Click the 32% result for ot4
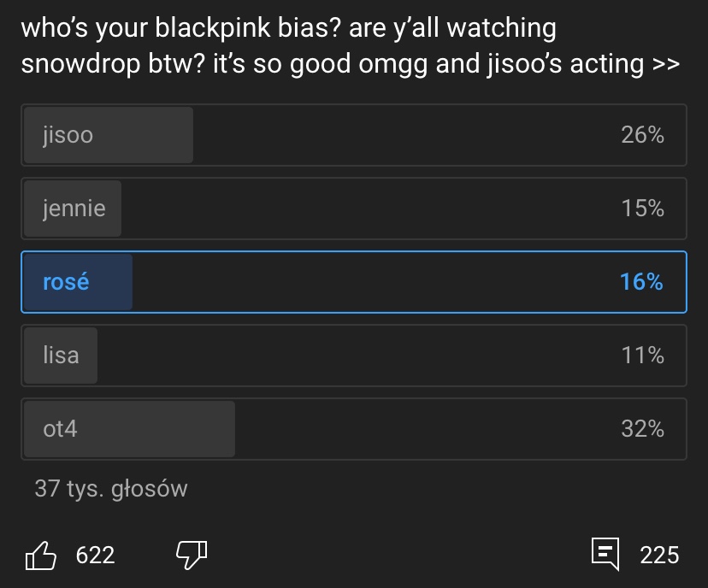The width and height of the screenshot is (708, 588). [x=642, y=429]
